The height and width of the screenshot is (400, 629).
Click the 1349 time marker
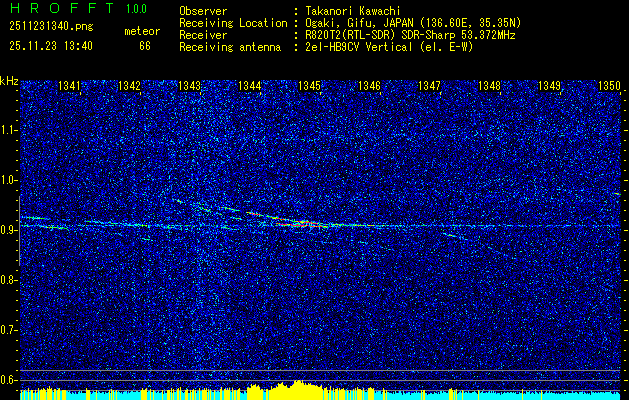pyautogui.click(x=549, y=86)
